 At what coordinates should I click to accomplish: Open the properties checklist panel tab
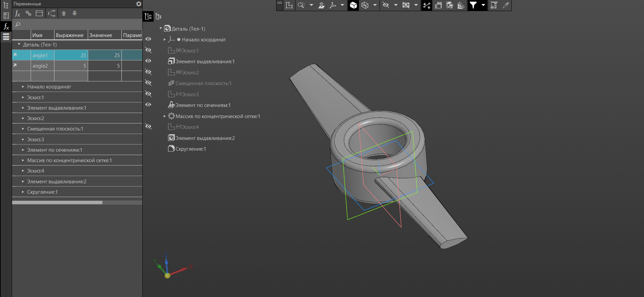click(x=6, y=15)
